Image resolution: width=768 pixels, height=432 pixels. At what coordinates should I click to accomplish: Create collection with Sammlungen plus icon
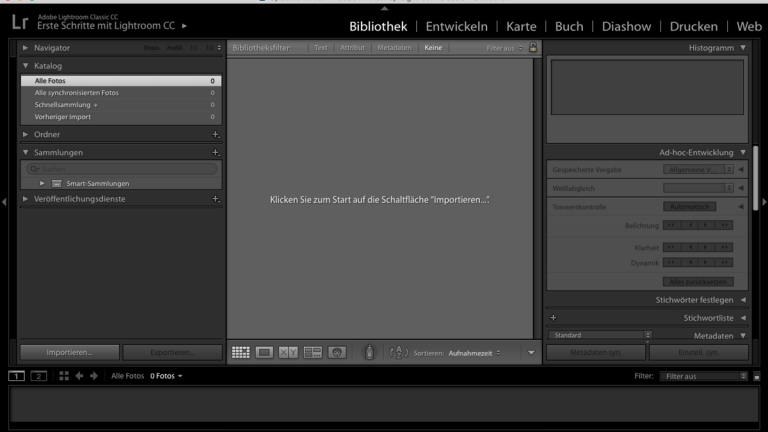(215, 152)
